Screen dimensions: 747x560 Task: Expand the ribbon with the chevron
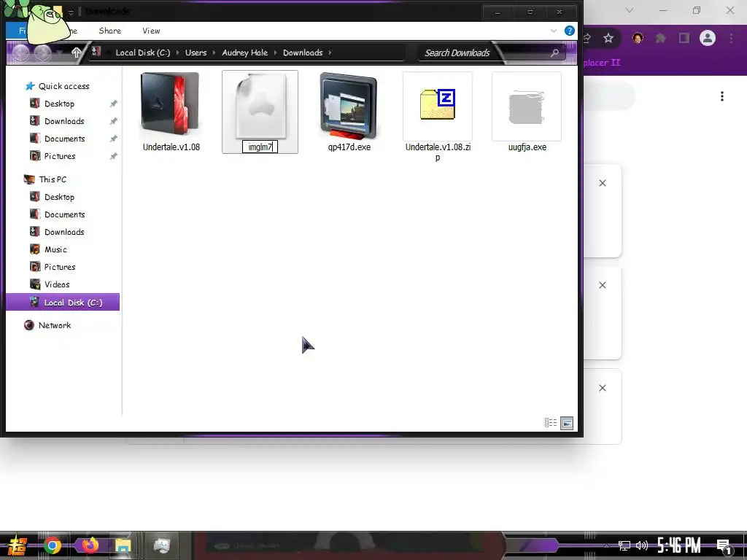(554, 31)
